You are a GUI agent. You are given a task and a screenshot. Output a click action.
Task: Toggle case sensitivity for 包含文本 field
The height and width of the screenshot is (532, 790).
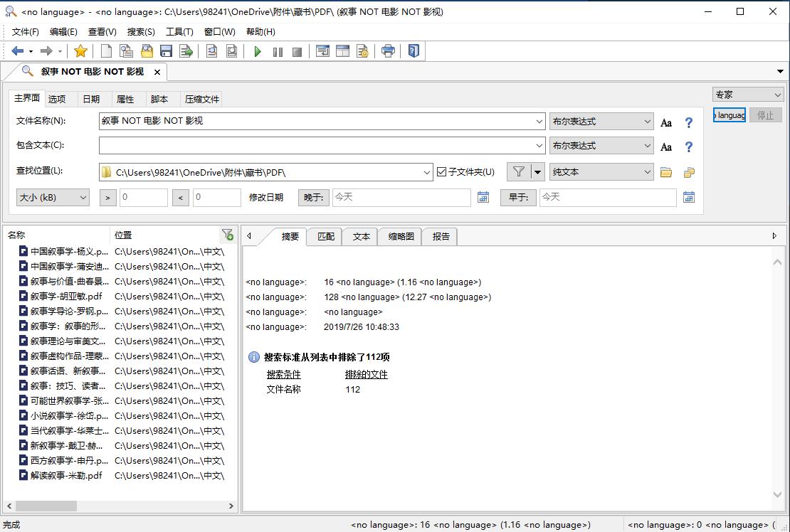[x=666, y=147]
